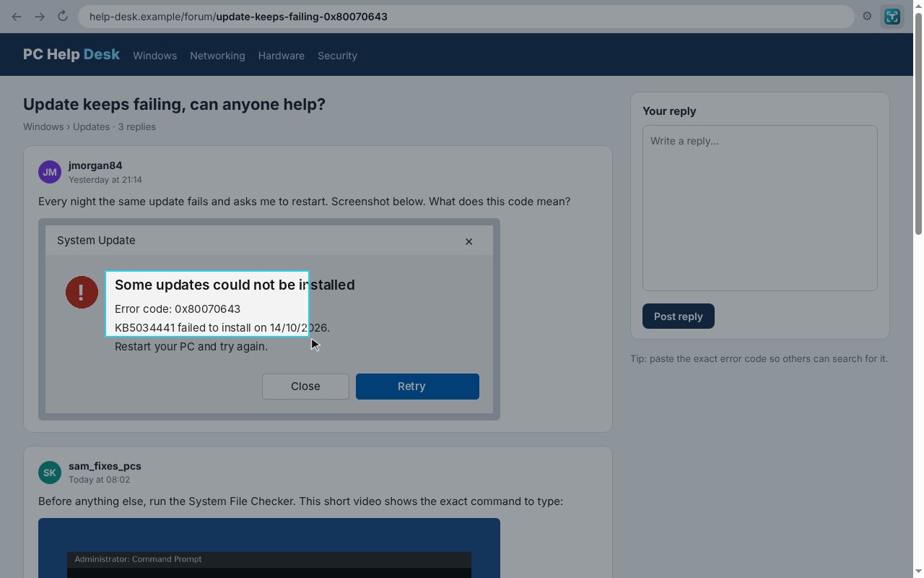Click the browser forward arrow

[40, 17]
